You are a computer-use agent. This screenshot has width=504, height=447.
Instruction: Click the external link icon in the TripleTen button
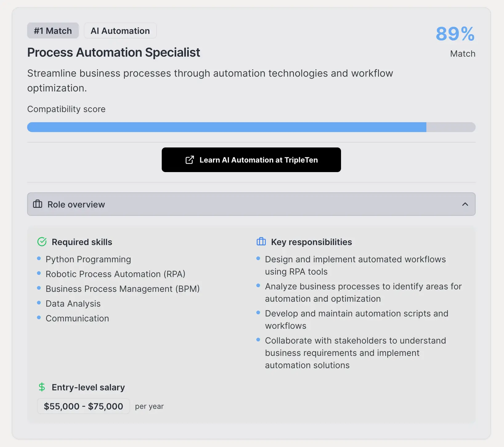[x=190, y=160]
